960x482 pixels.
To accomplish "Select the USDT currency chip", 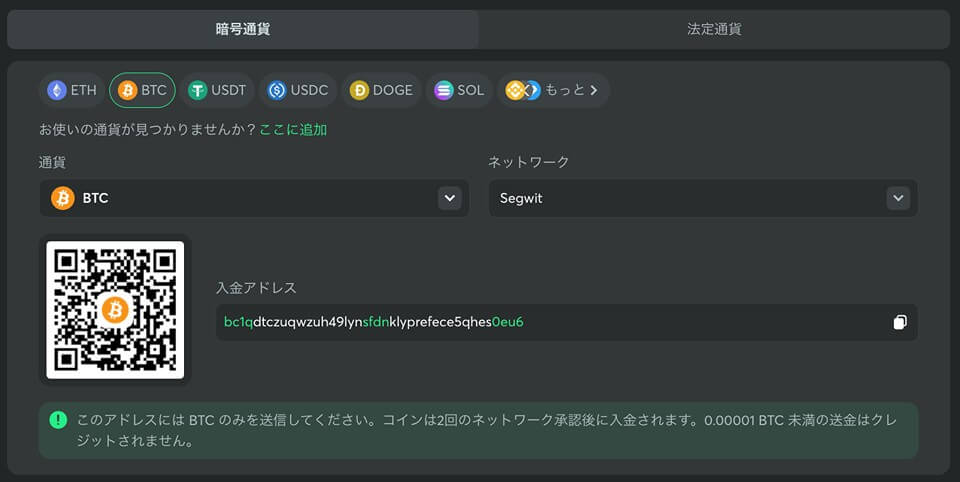I will coord(217,90).
